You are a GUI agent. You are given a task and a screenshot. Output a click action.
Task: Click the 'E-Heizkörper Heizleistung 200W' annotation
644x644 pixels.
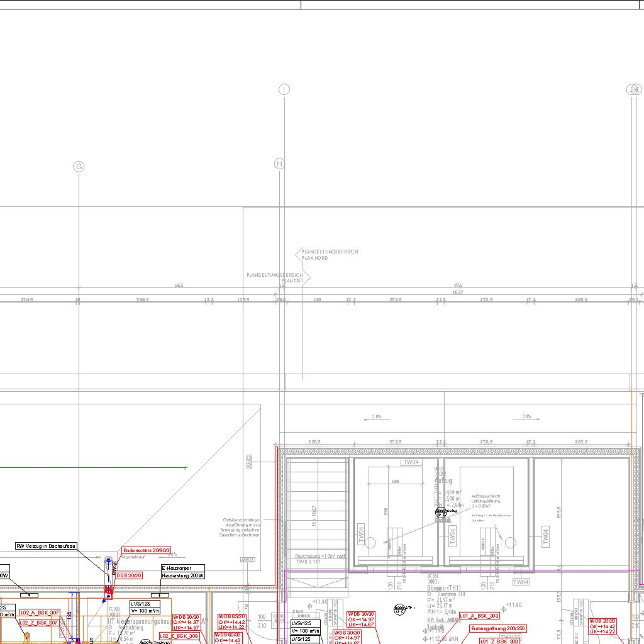point(183,572)
